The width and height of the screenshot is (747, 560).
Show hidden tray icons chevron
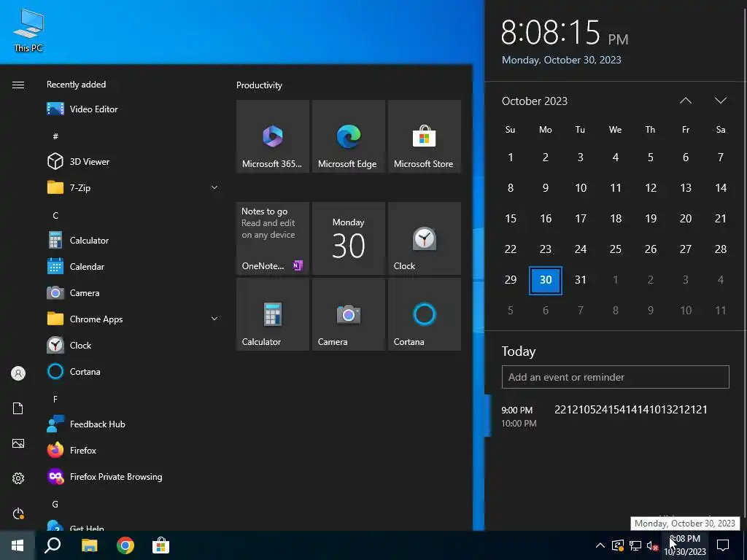point(600,545)
